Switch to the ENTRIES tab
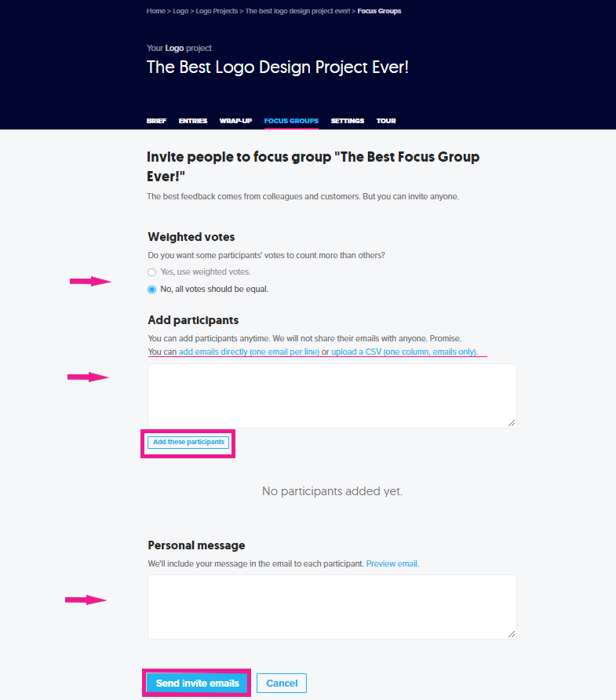The height and width of the screenshot is (700, 616). tap(192, 121)
